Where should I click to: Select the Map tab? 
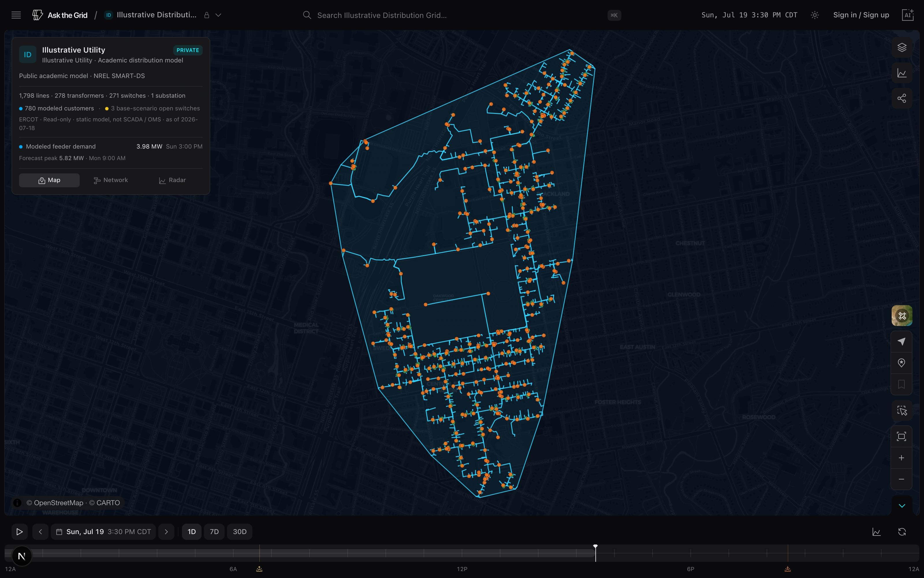pos(49,180)
